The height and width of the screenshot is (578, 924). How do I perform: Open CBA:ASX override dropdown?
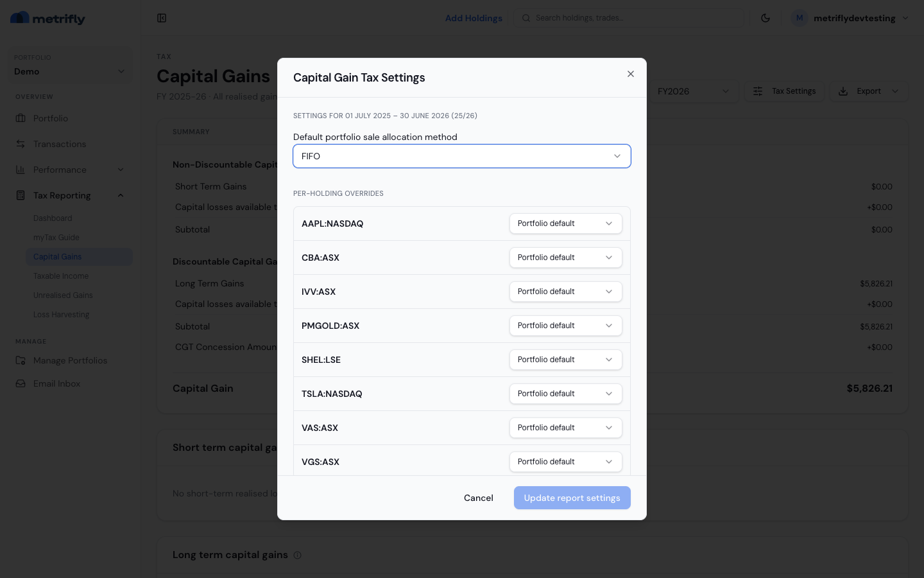pos(566,258)
